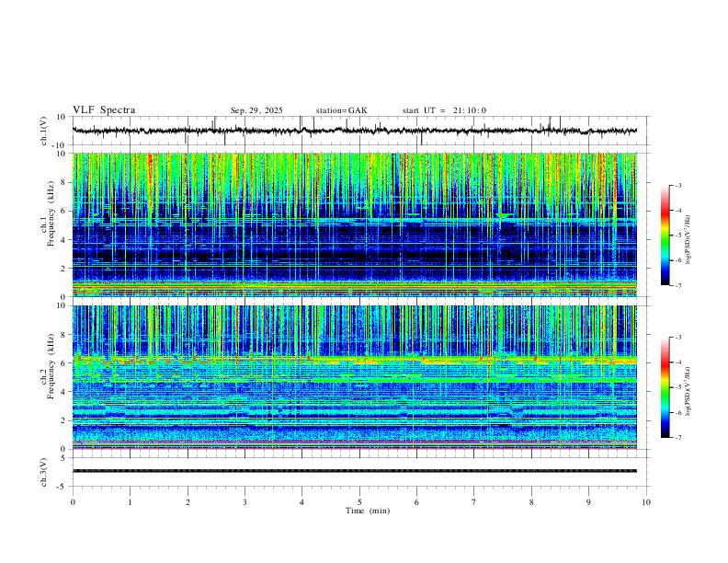This screenshot has width=728, height=563.
Task: Click the ch.1 color bar log(PSD) label
Action: click(688, 239)
